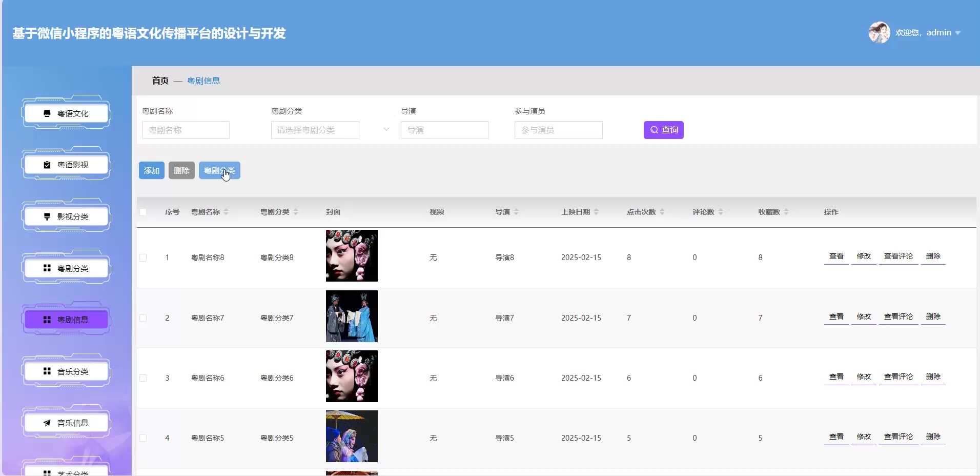Click the 粤剧信息 grid icon in sidebar
This screenshot has height=476, width=980.
[47, 320]
